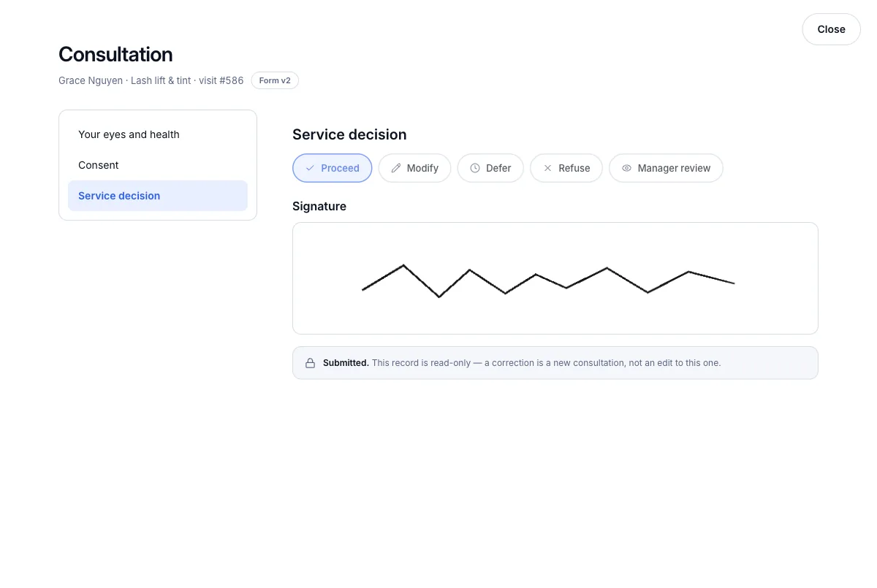
Task: Choose the Modify decision option
Action: point(414,168)
